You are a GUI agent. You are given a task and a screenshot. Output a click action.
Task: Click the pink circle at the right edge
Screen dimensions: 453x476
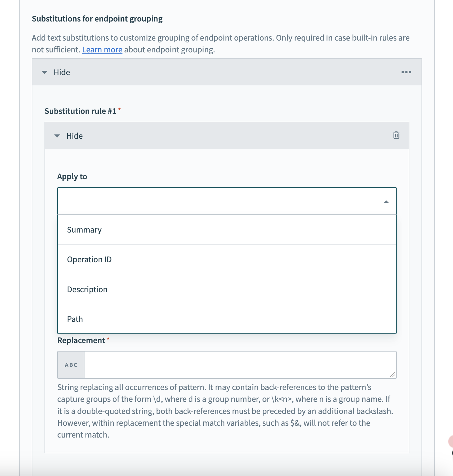pyautogui.click(x=450, y=441)
